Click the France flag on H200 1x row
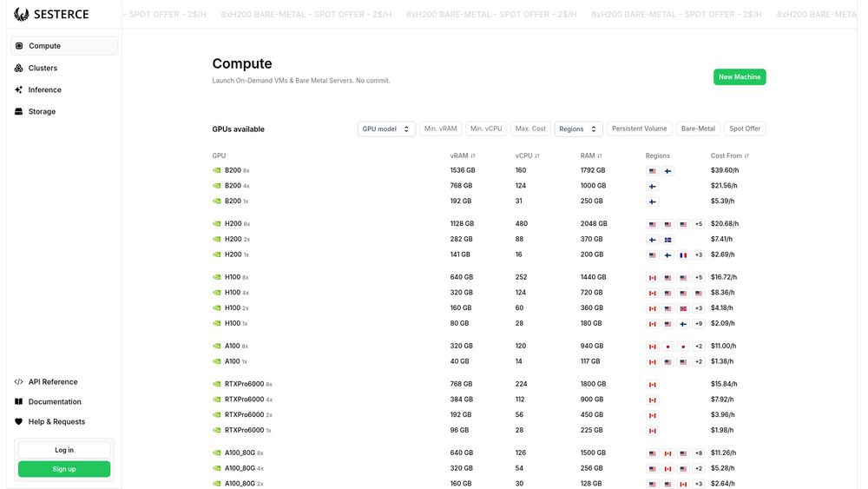868x489 pixels. tap(683, 255)
